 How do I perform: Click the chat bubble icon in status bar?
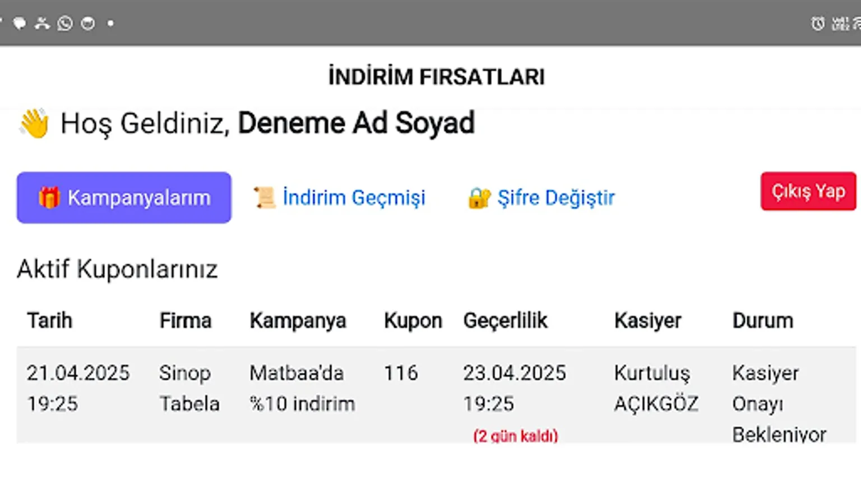pos(21,24)
